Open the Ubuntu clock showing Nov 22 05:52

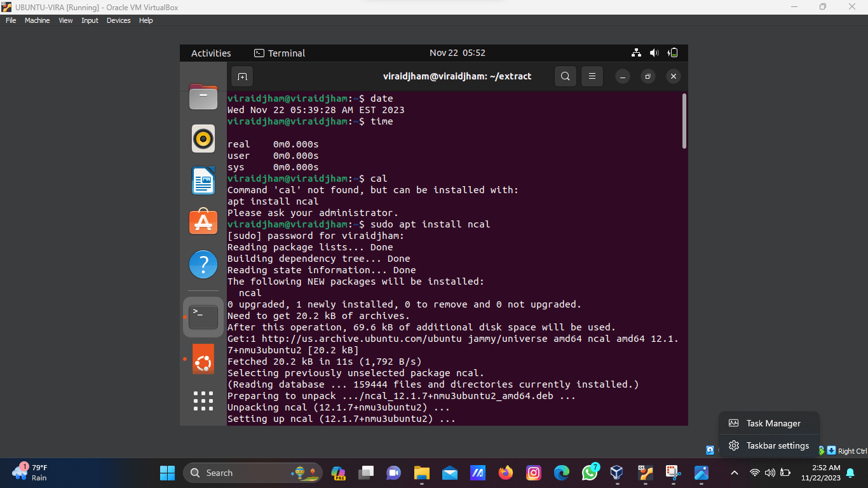click(x=457, y=53)
